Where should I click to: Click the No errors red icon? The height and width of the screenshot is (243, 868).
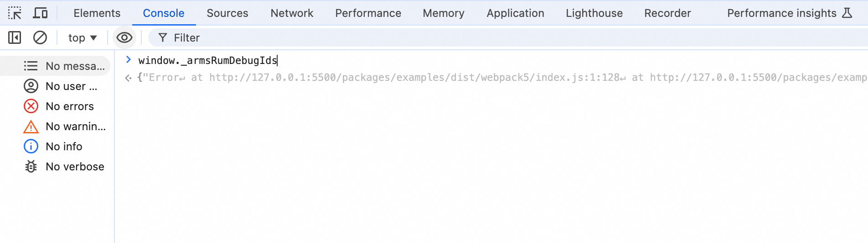coord(31,106)
